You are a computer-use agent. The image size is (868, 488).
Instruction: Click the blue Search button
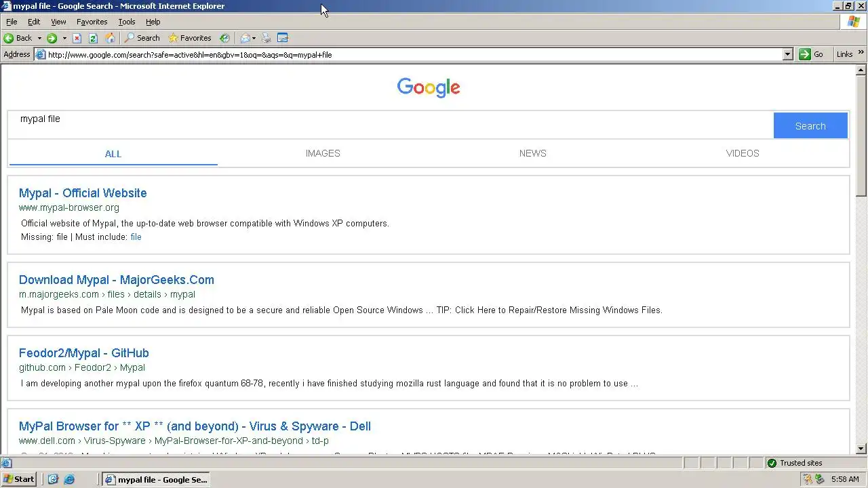point(810,126)
